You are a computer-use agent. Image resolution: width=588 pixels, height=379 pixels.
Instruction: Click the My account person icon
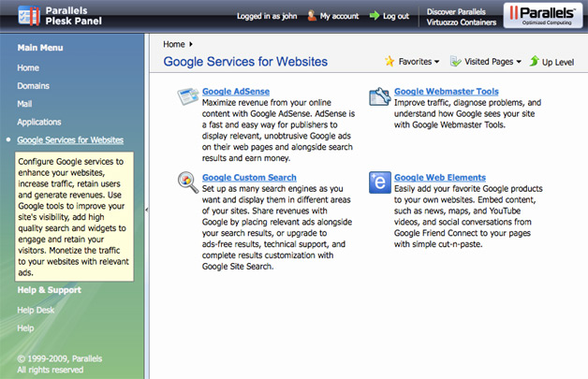pos(312,16)
